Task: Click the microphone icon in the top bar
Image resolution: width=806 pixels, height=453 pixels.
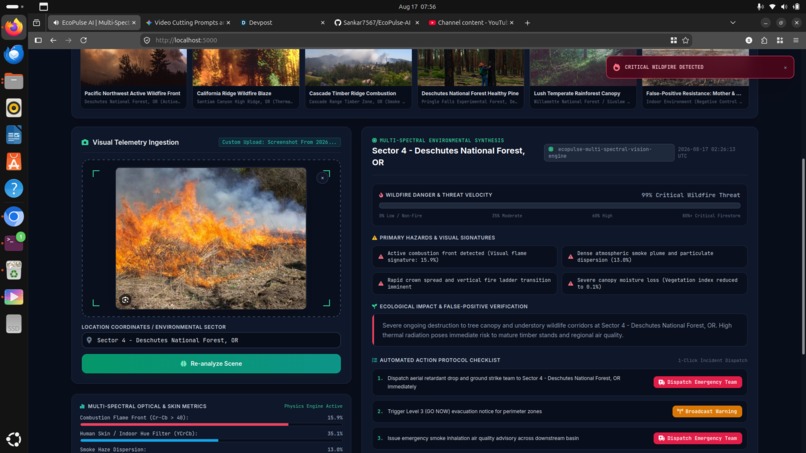Action: click(760, 7)
